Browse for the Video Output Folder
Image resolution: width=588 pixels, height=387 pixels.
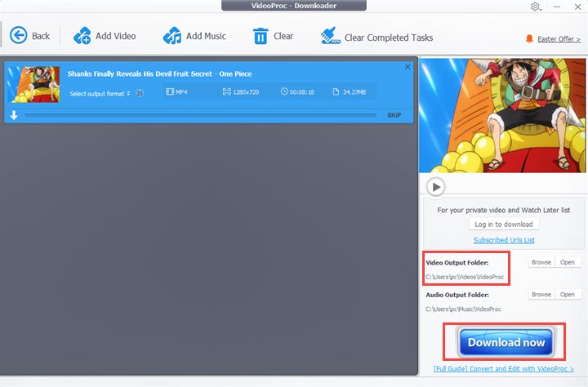point(541,262)
